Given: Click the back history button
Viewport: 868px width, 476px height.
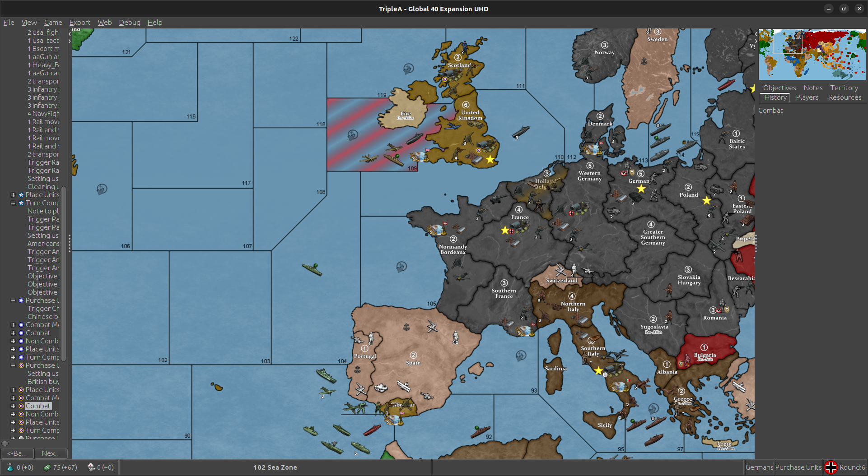Looking at the screenshot, I should point(17,453).
